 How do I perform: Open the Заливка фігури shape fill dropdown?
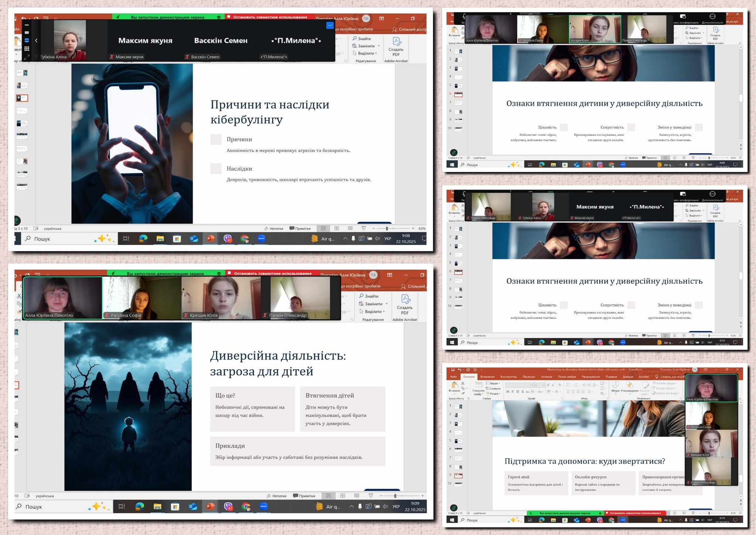[x=666, y=384]
